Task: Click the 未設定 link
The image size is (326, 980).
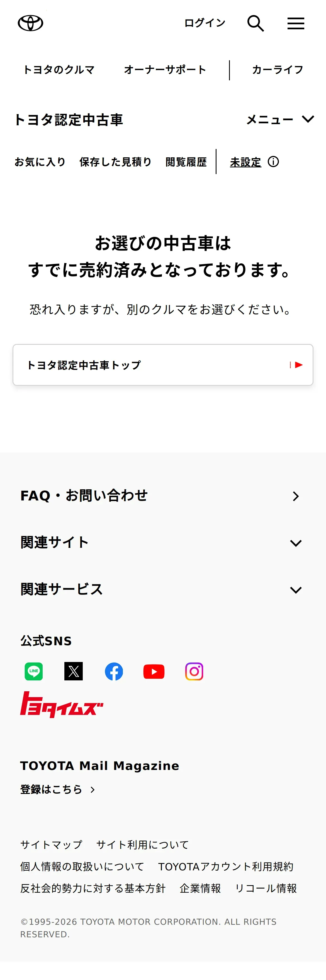Action: (245, 162)
